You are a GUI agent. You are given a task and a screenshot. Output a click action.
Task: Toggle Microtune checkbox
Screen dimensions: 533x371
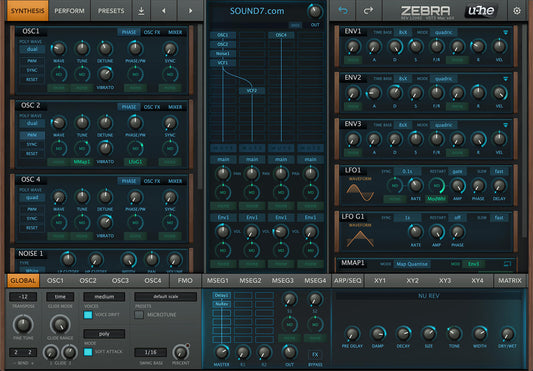[x=139, y=315]
